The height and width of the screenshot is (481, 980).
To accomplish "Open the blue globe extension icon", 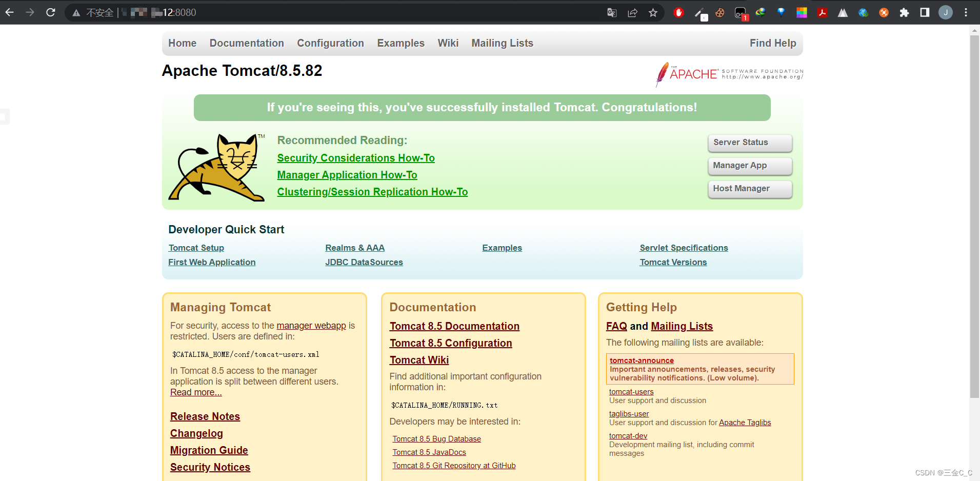I will tap(863, 13).
